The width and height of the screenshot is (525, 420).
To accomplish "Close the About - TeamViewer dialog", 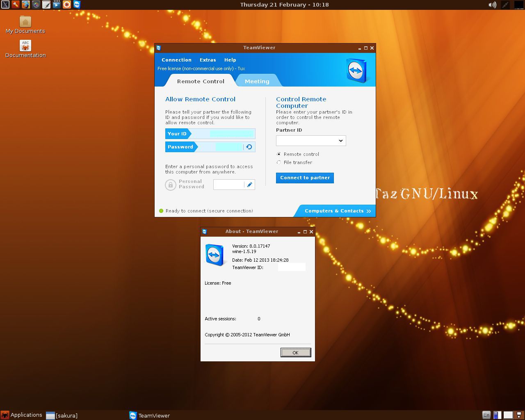I will click(311, 232).
